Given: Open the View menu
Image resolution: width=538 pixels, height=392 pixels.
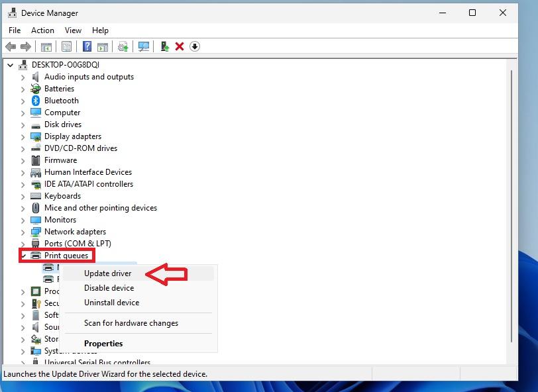Looking at the screenshot, I should (72, 30).
